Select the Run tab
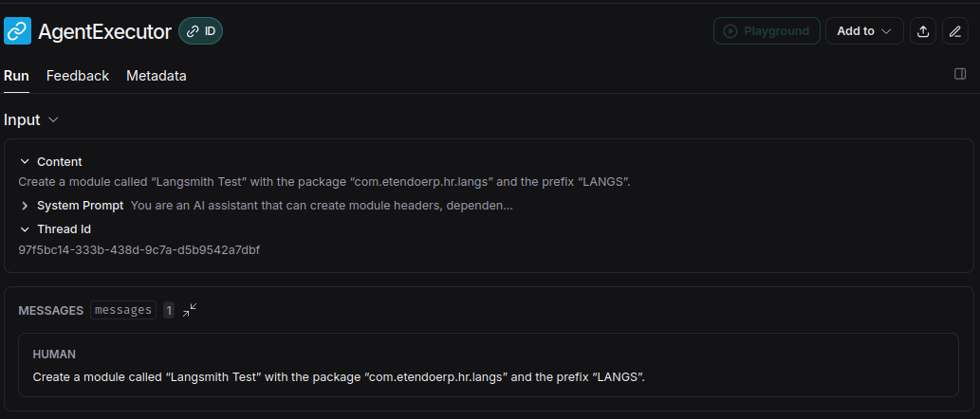The height and width of the screenshot is (419, 980). click(x=16, y=76)
